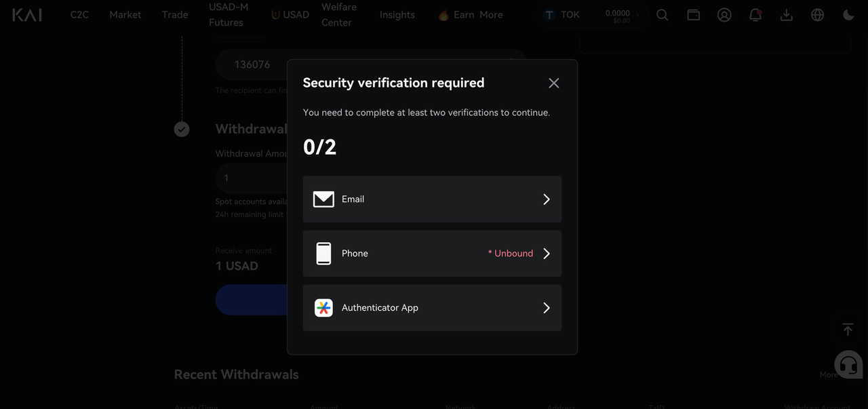Open the language globe icon
868x409 pixels.
(818, 15)
